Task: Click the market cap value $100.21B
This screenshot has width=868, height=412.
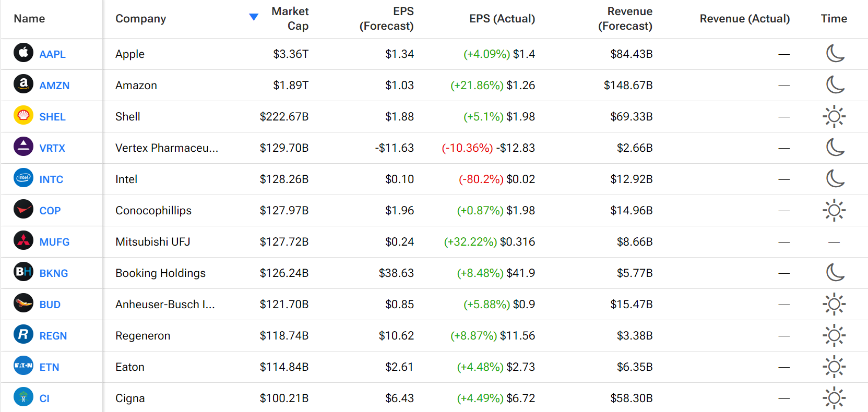Action: [x=284, y=398]
